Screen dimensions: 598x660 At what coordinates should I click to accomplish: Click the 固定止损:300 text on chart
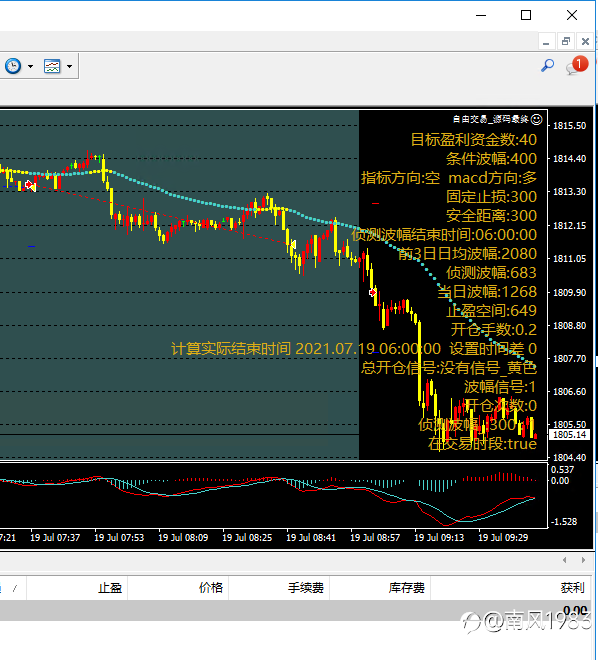pos(492,197)
